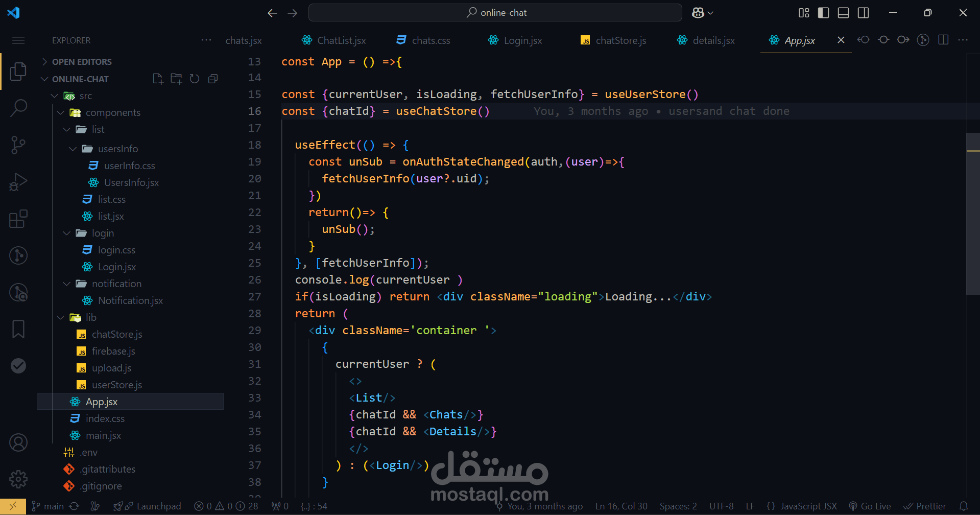Split the editor to the right

[943, 40]
